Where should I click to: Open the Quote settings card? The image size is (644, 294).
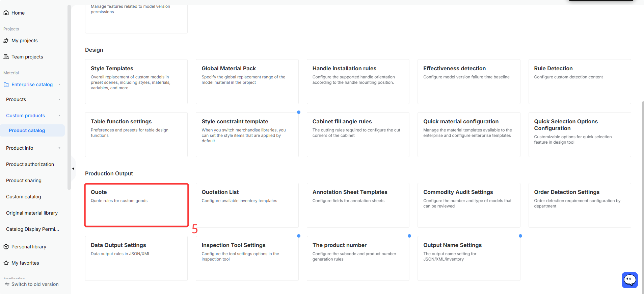pyautogui.click(x=136, y=205)
